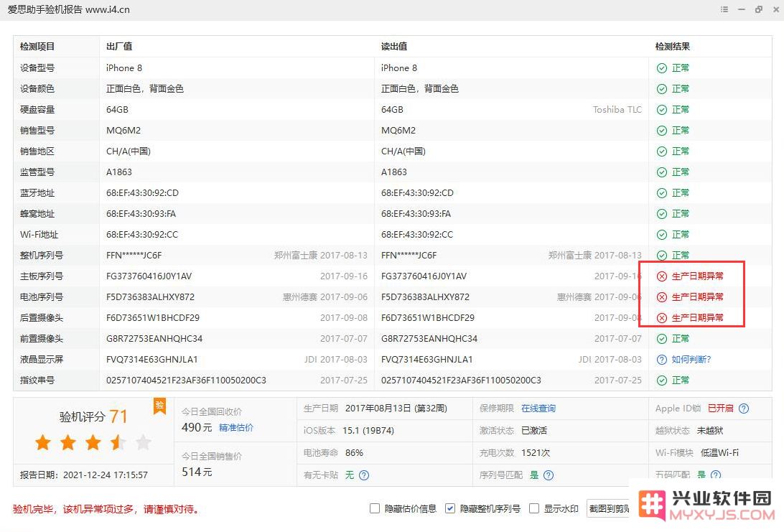Open the 在线查询 warranty link
This screenshot has height=532, width=784.
coord(538,409)
